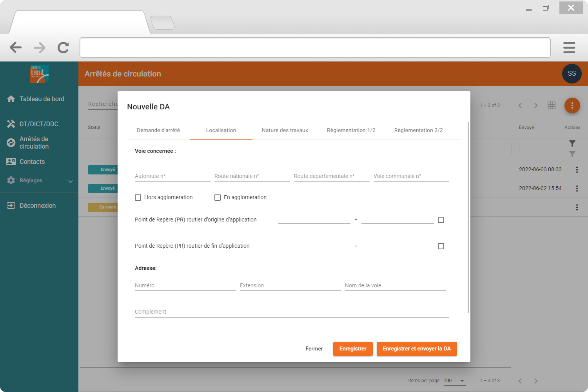Open the browser hamburger menu
This screenshot has width=588, height=392.
point(569,47)
